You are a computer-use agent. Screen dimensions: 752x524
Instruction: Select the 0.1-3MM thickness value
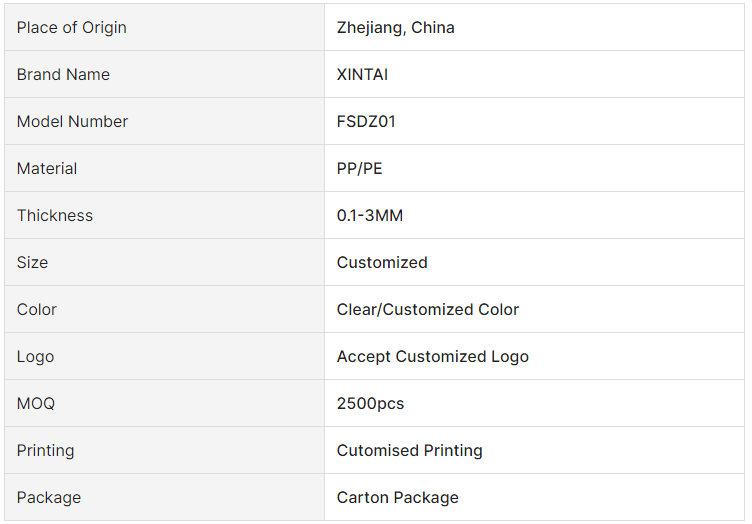tap(370, 216)
